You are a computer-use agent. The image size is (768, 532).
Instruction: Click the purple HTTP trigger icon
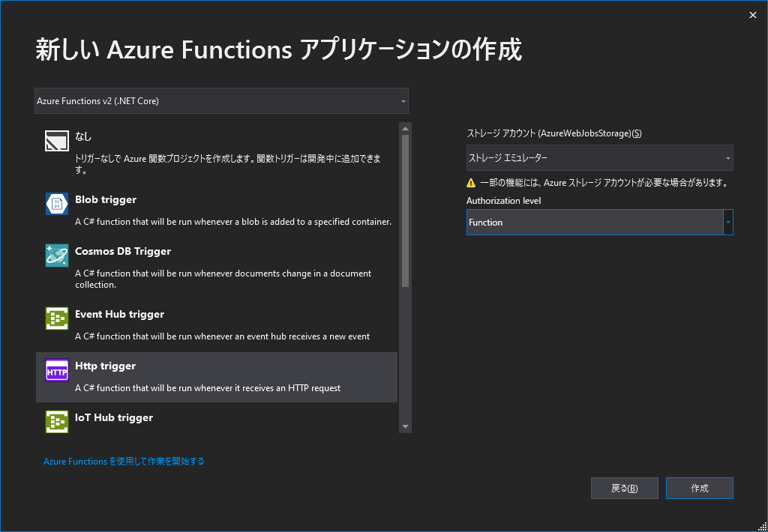pos(57,370)
